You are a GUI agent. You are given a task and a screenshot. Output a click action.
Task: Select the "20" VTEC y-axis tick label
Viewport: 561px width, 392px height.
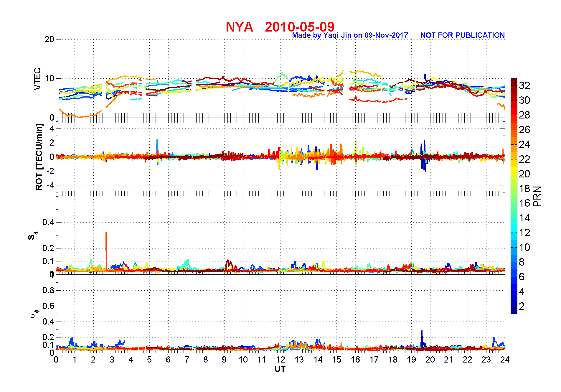(x=49, y=39)
